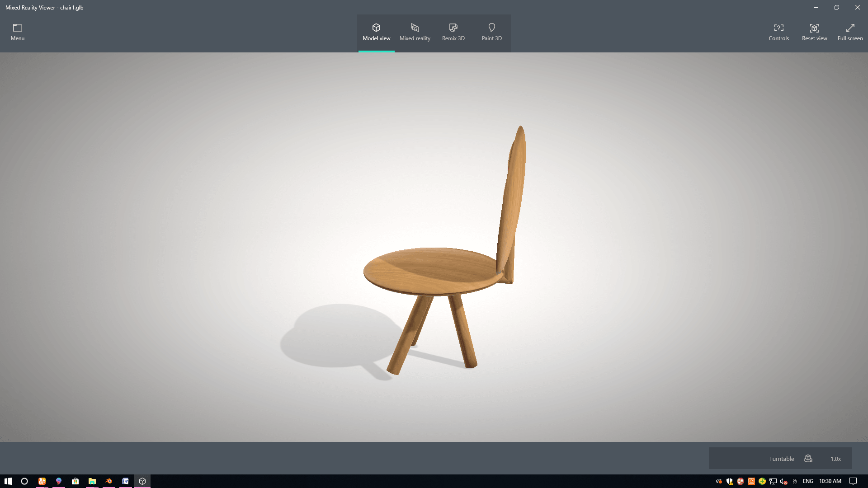The image size is (868, 488).
Task: Switch to Microsoft Word in the taskbar
Action: 125,481
